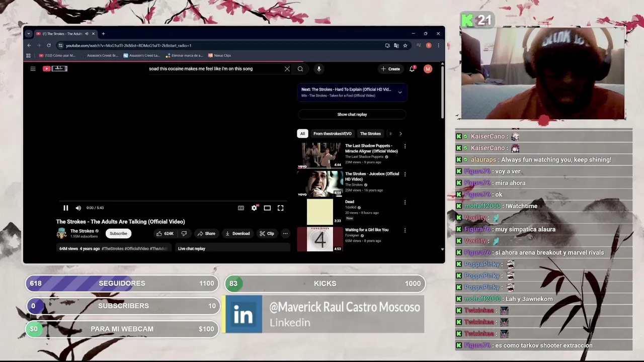The width and height of the screenshot is (644, 362).
Task: Share the Strokes video
Action: click(206, 233)
